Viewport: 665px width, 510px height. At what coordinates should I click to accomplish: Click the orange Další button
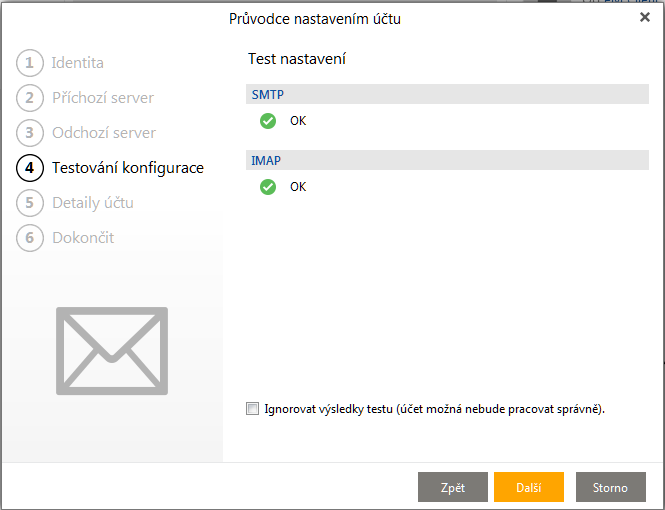coord(529,487)
